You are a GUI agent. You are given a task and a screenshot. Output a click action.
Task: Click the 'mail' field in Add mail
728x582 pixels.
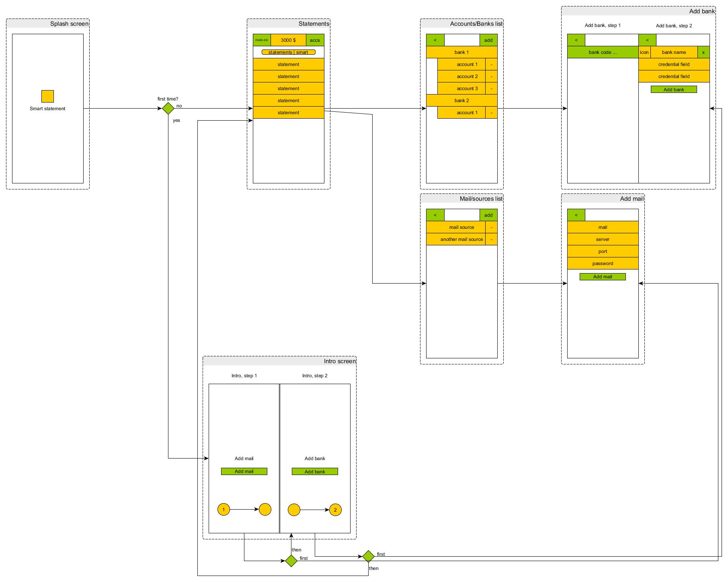pos(603,227)
